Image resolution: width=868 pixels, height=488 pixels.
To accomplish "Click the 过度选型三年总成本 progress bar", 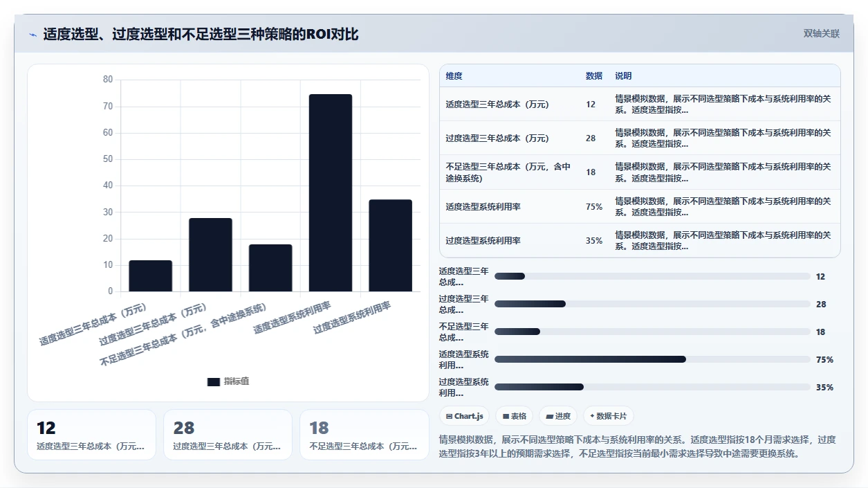I will [652, 304].
